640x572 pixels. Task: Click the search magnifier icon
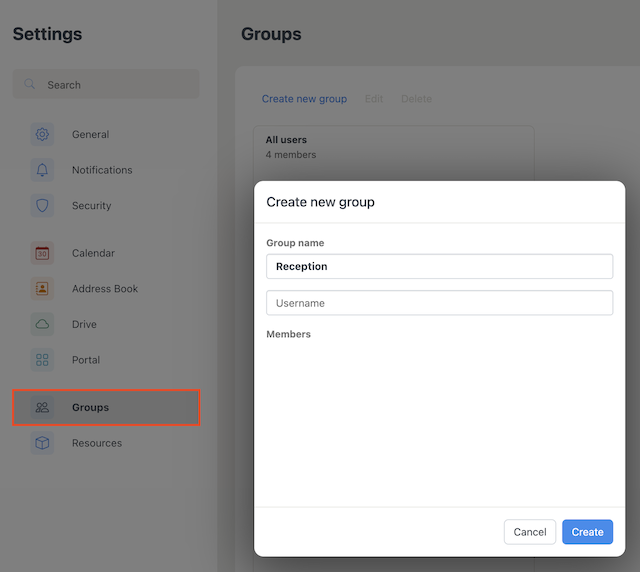pos(29,84)
